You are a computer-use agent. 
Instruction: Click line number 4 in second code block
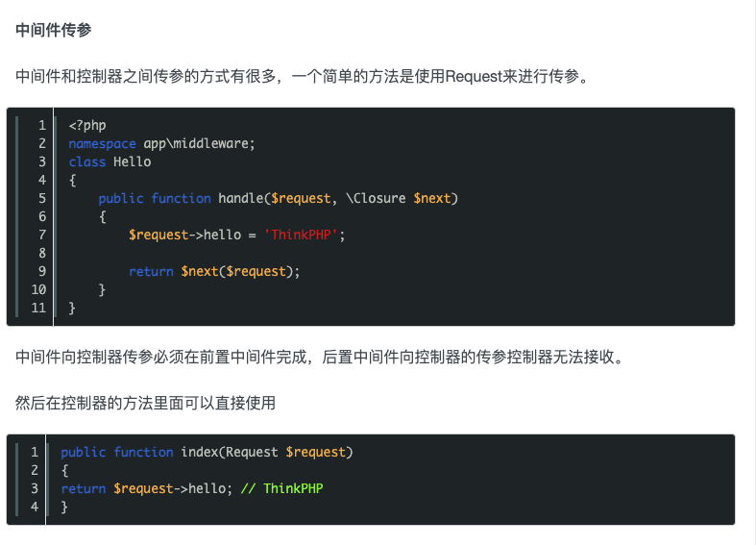click(x=35, y=507)
